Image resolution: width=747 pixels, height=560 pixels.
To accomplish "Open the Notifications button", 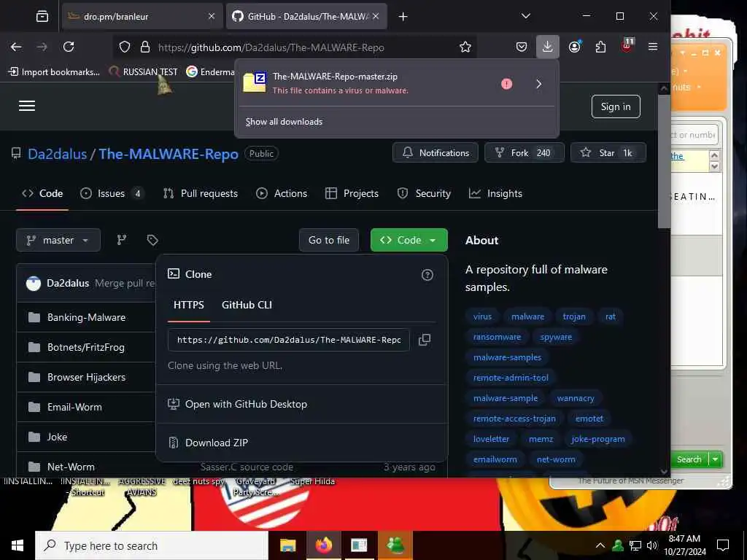I will pyautogui.click(x=435, y=153).
